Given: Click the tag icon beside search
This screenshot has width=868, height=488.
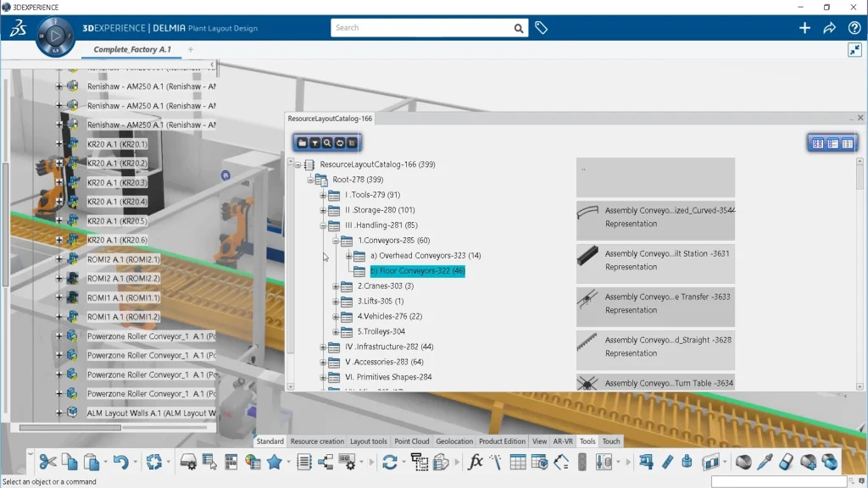Looking at the screenshot, I should [x=541, y=28].
